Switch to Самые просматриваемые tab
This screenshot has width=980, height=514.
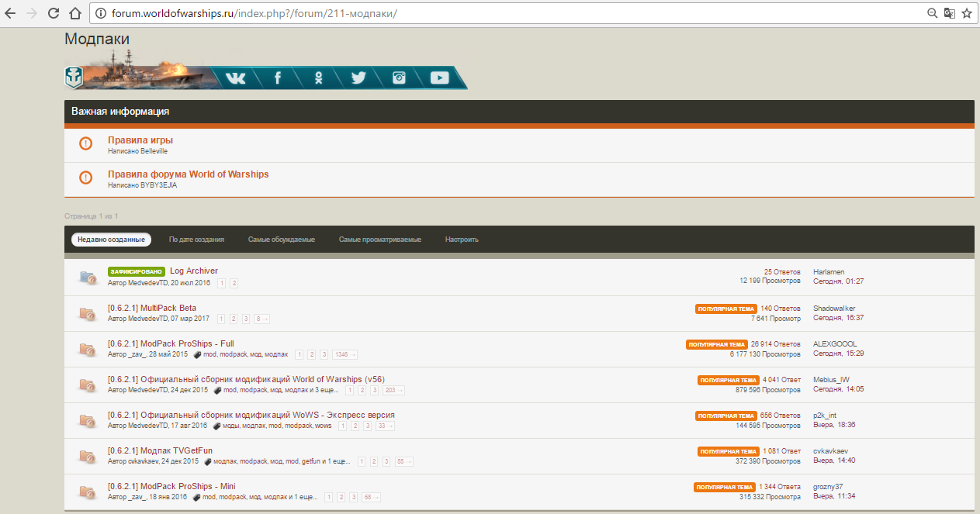pyautogui.click(x=380, y=240)
